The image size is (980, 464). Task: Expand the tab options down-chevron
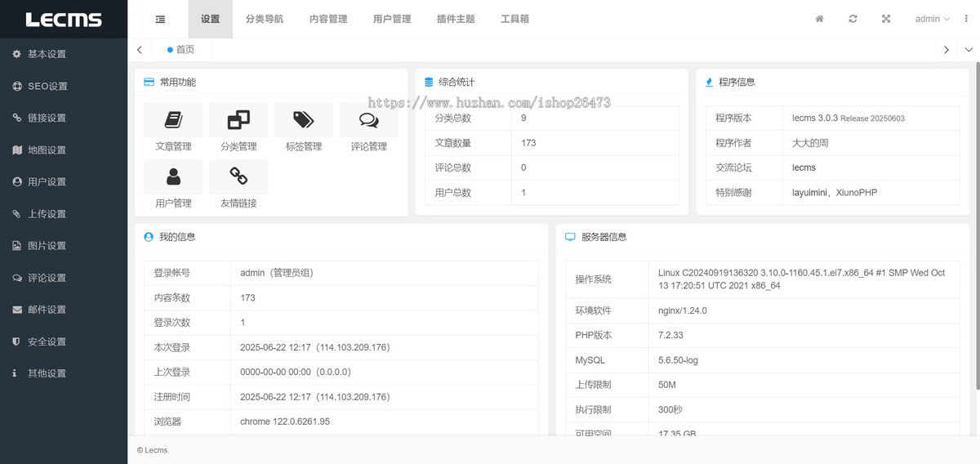(x=969, y=50)
